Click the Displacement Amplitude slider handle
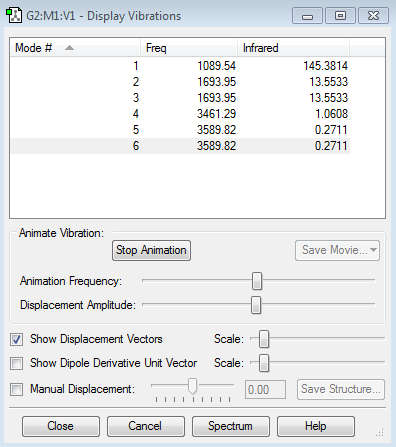Viewport: 396px width, 447px height. pyautogui.click(x=256, y=305)
